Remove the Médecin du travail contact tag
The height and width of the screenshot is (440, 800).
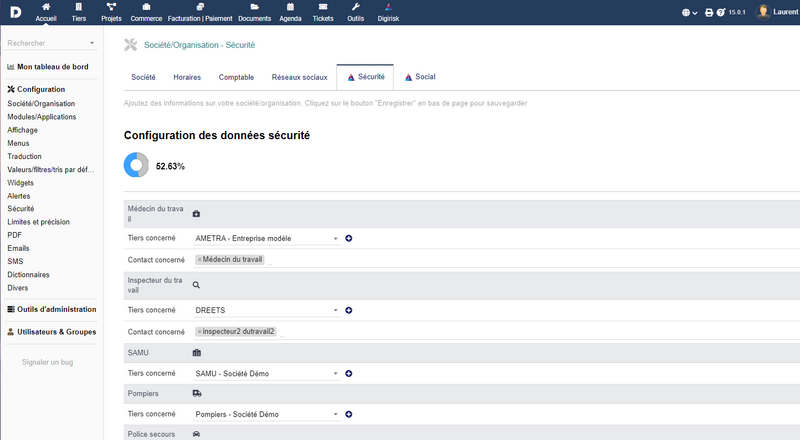point(199,260)
